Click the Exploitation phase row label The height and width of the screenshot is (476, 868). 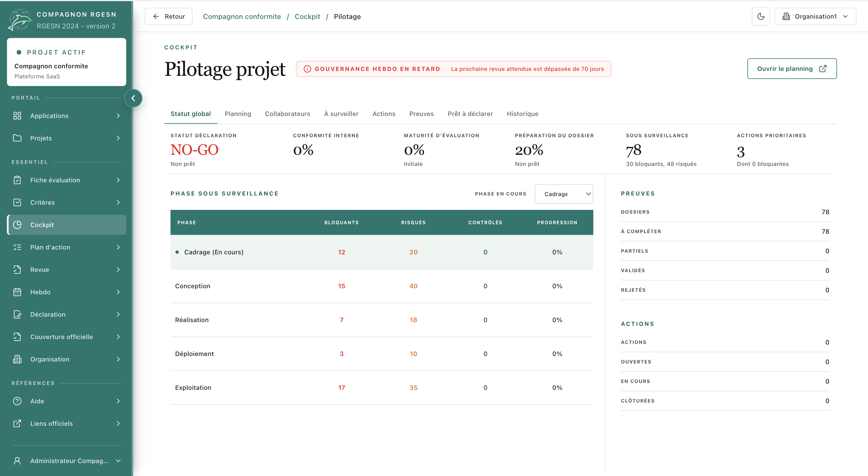193,388
